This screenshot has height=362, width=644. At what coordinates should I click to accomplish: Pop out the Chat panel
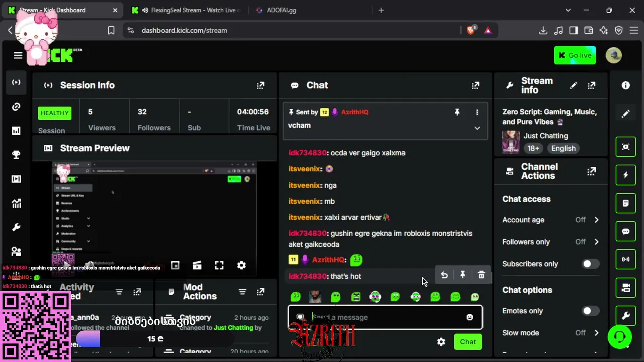475,85
